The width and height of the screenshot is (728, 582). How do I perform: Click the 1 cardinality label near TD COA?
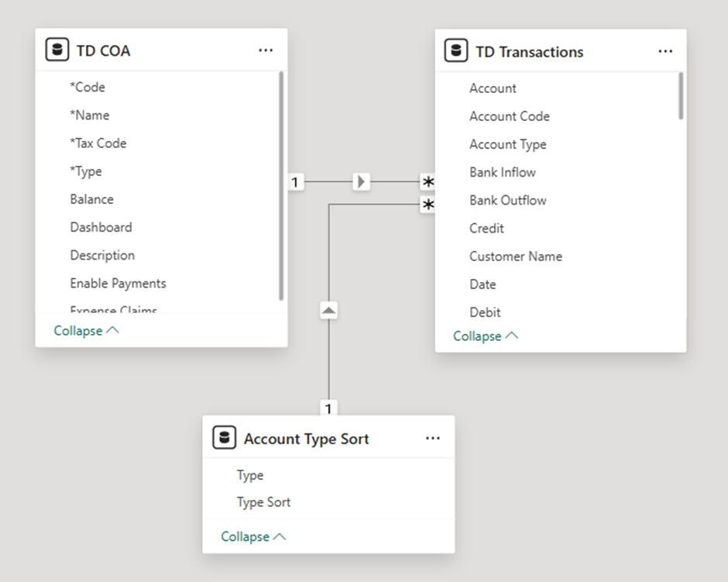(x=294, y=181)
